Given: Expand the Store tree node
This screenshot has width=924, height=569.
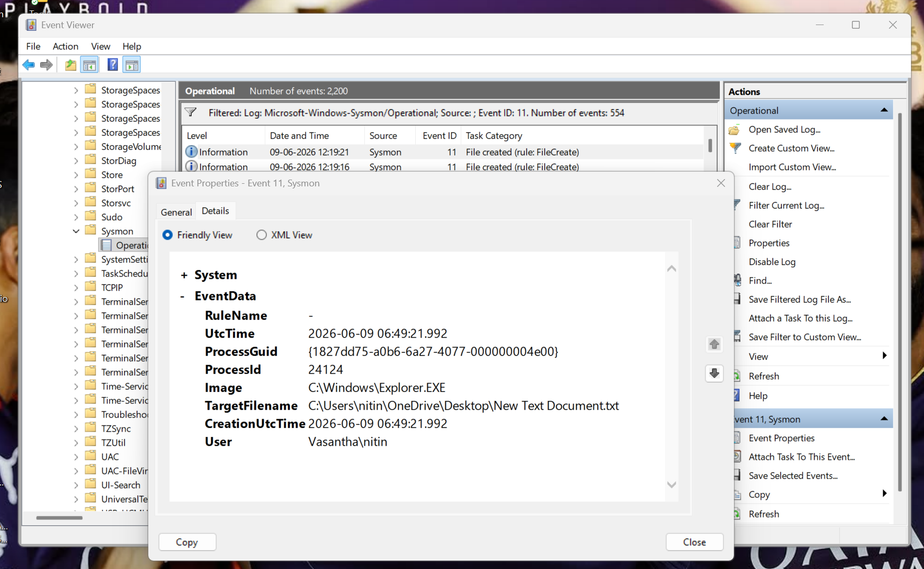Looking at the screenshot, I should click(x=76, y=175).
